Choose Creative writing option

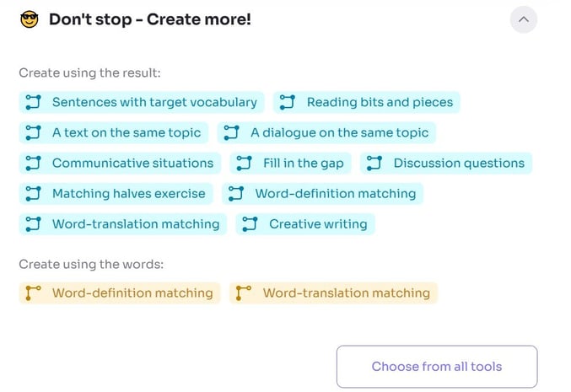(305, 224)
